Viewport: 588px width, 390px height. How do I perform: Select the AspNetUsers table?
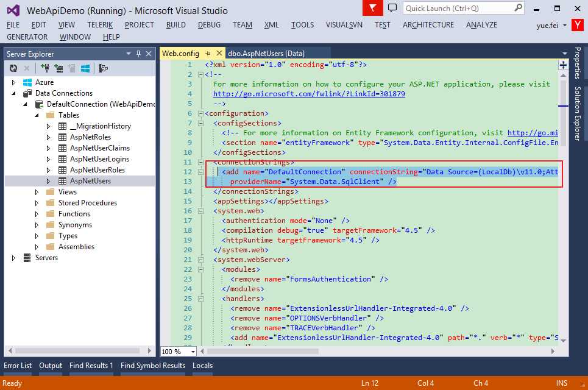(x=90, y=181)
